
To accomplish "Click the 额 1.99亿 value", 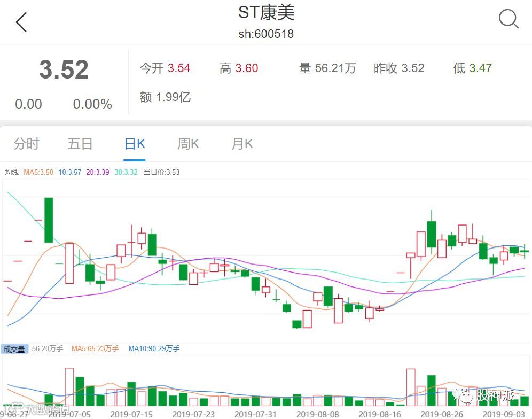I will click(165, 97).
